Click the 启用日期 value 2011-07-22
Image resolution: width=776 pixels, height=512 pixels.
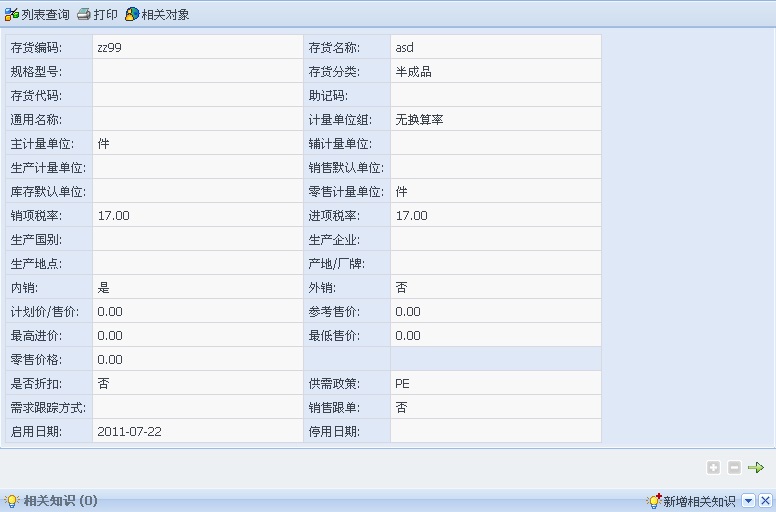[x=129, y=431]
